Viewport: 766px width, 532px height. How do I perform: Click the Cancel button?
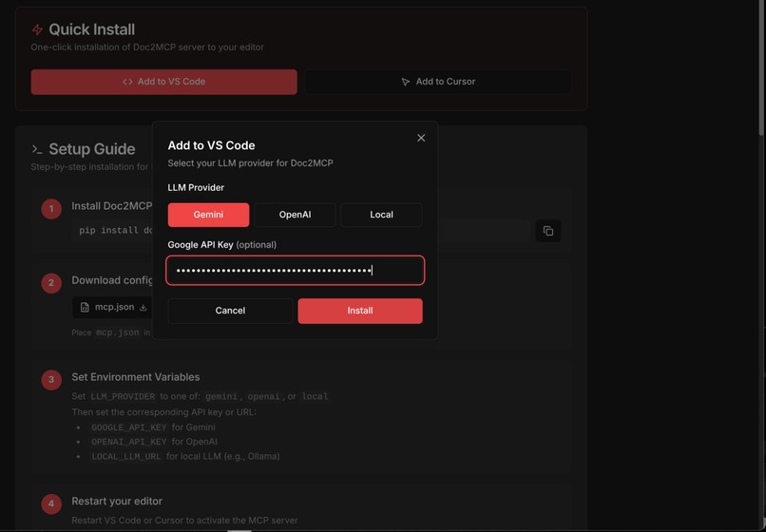[x=230, y=311]
